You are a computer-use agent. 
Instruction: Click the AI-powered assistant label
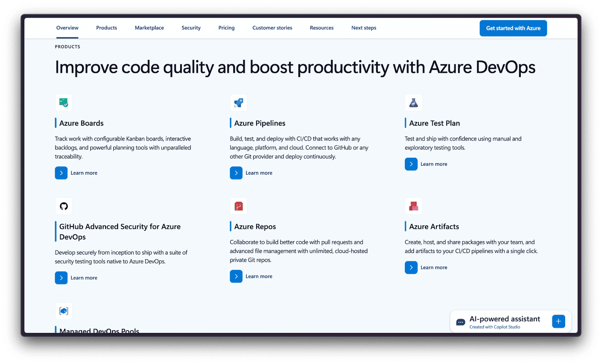point(505,319)
